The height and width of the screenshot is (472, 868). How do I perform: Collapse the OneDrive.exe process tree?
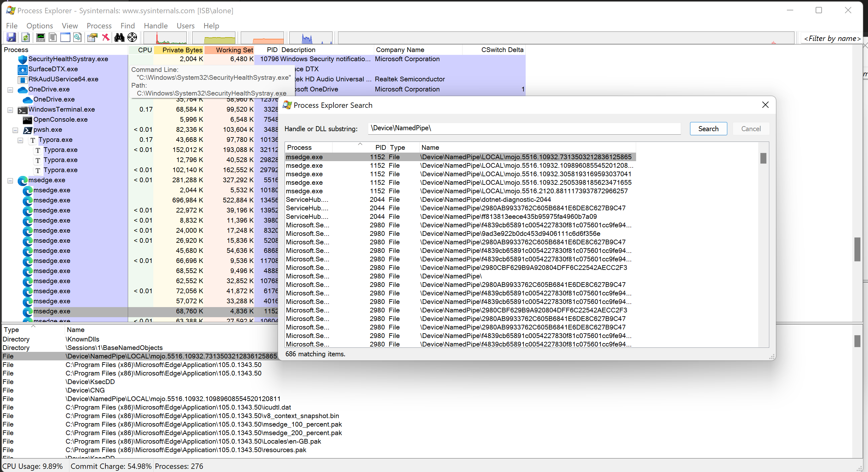(x=10, y=90)
